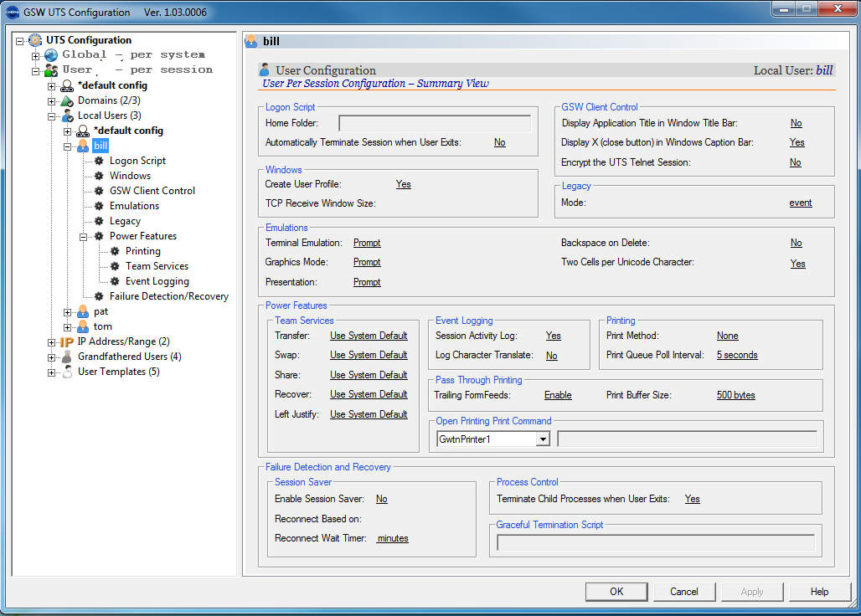Screen dimensions: 861x616
Task: Click the pat user icon
Action: tap(83, 311)
